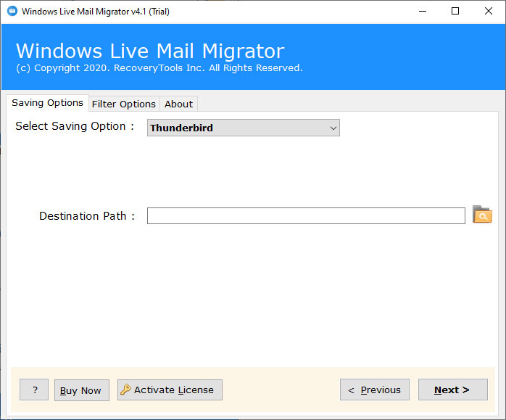506x420 pixels.
Task: Open the Filter Options tab
Action: click(123, 104)
